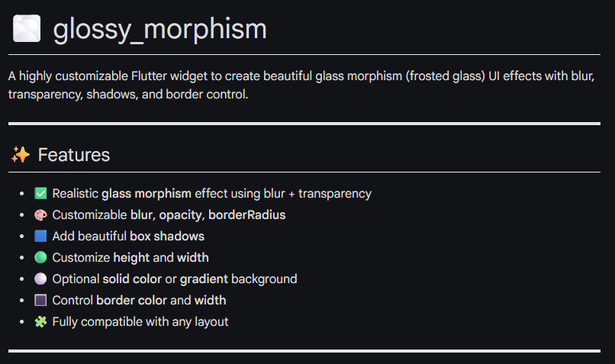Screen dimensions: 615x364
Task: Click the lavender circle emoji
Action: coord(41,279)
